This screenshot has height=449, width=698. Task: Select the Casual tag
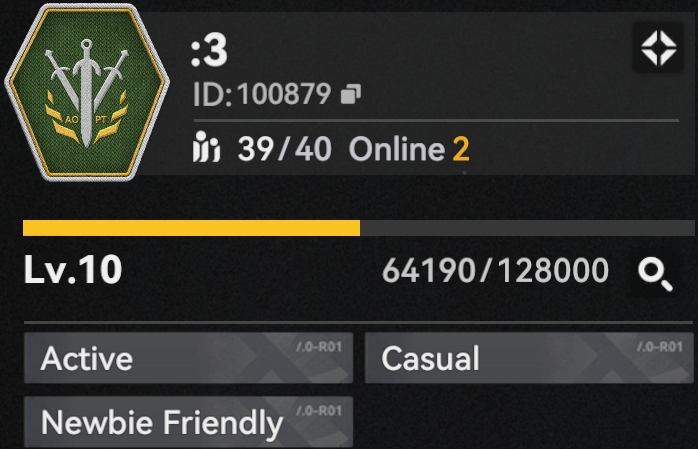tap(529, 358)
